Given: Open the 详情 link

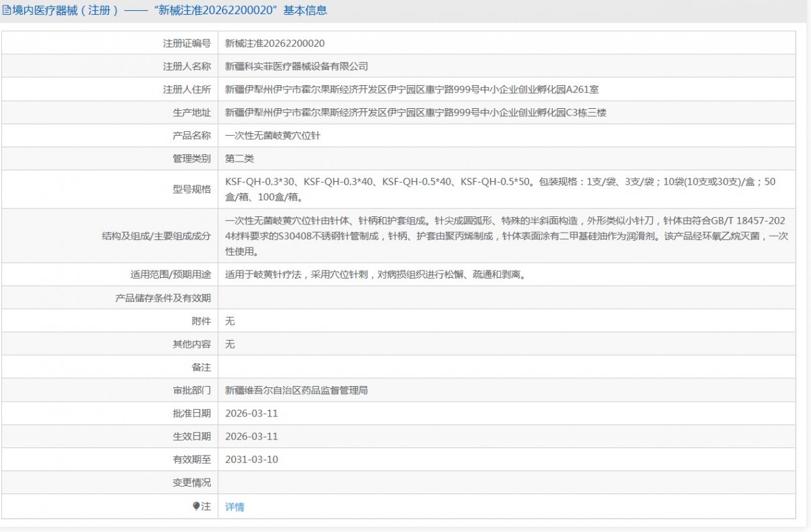Looking at the screenshot, I should coord(235,507).
